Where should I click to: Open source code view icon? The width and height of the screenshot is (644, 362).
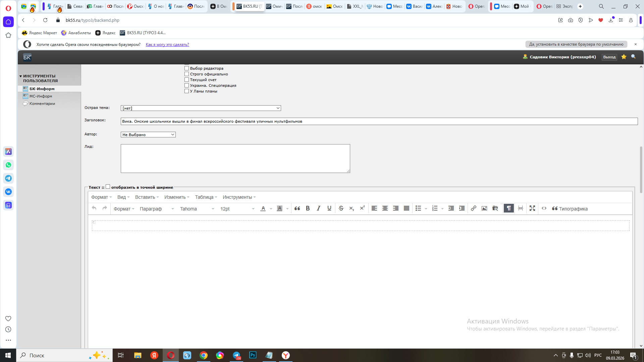pyautogui.click(x=544, y=208)
